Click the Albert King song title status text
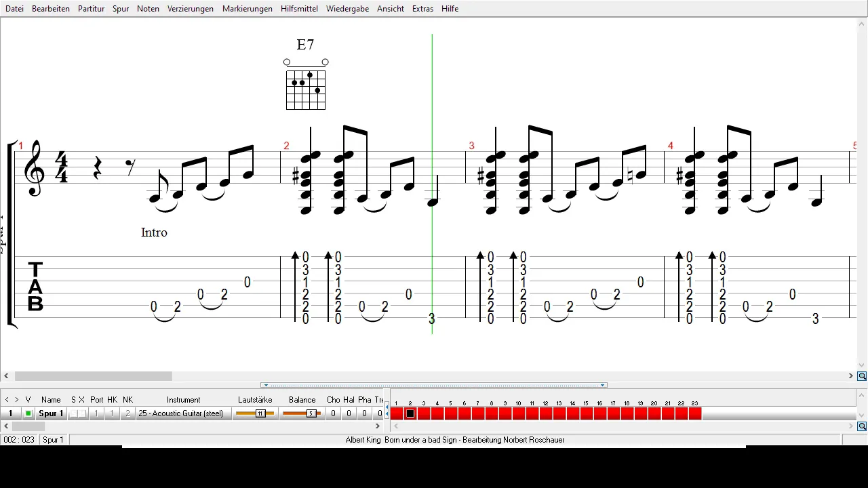Image resolution: width=868 pixels, height=488 pixels. tap(455, 440)
